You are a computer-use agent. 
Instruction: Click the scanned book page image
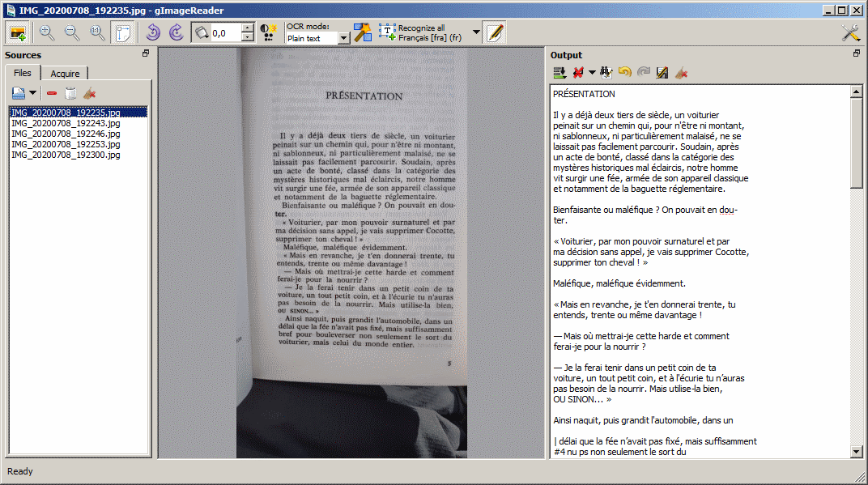pyautogui.click(x=352, y=253)
